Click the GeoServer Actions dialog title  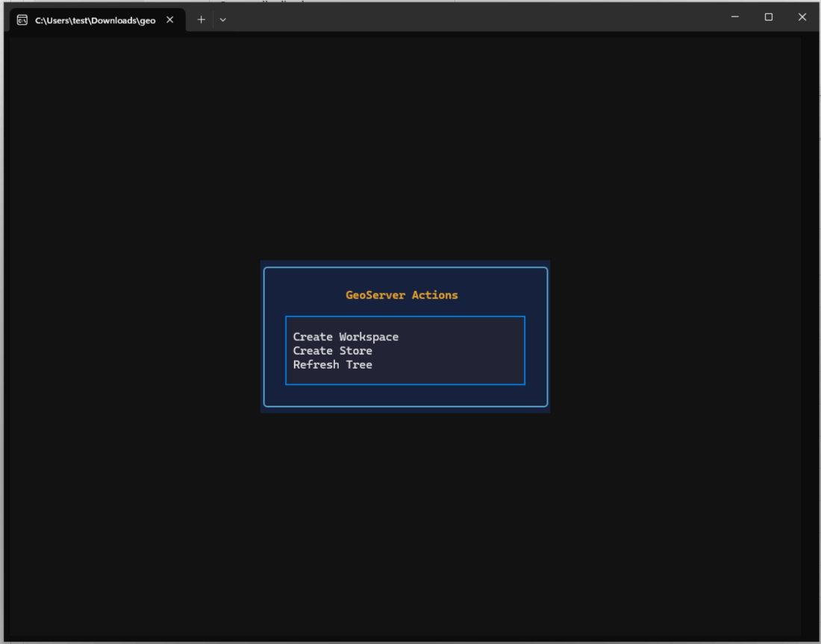pyautogui.click(x=402, y=296)
